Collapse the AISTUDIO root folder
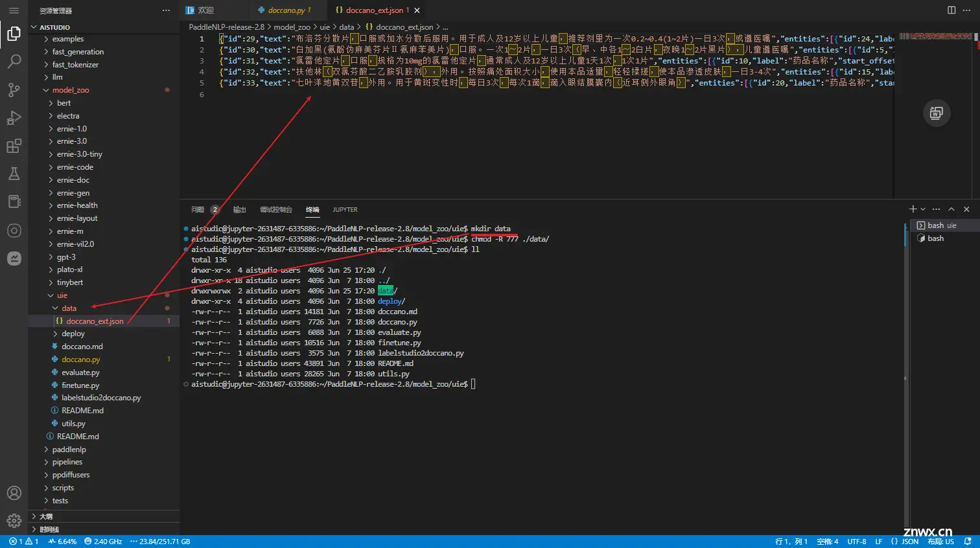This screenshot has height=548, width=980. [x=104, y=27]
